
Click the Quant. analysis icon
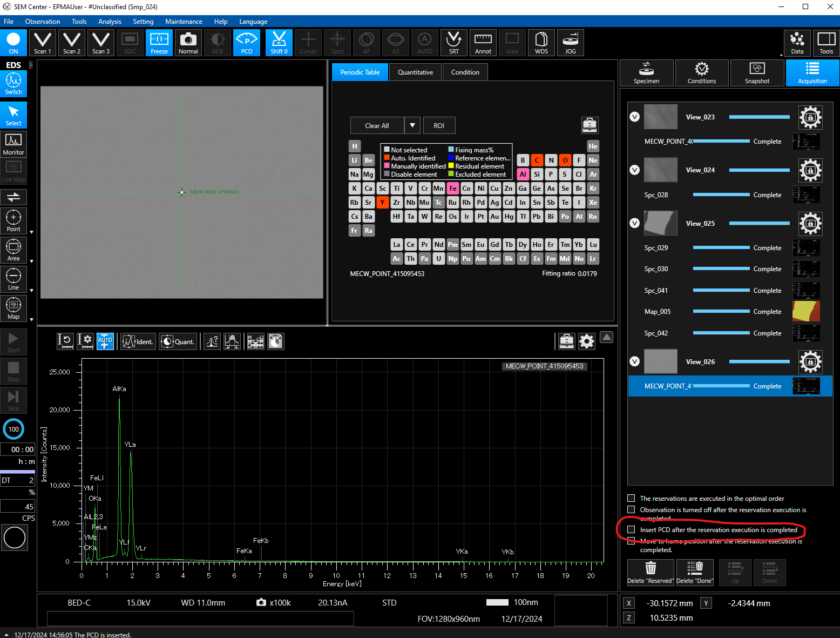coord(178,341)
